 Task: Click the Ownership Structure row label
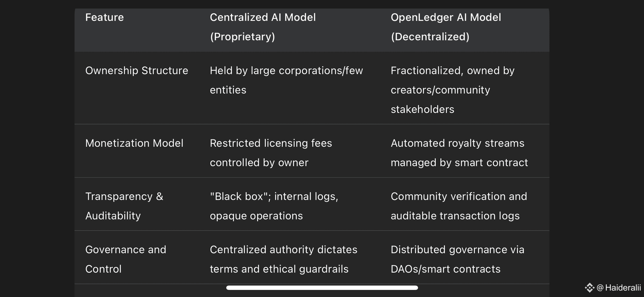coord(136,70)
